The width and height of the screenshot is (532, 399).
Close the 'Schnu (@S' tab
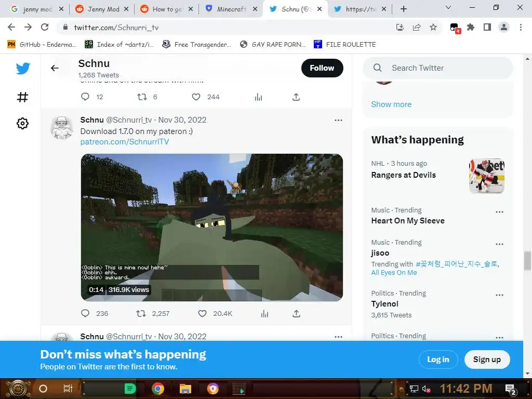tap(320, 9)
